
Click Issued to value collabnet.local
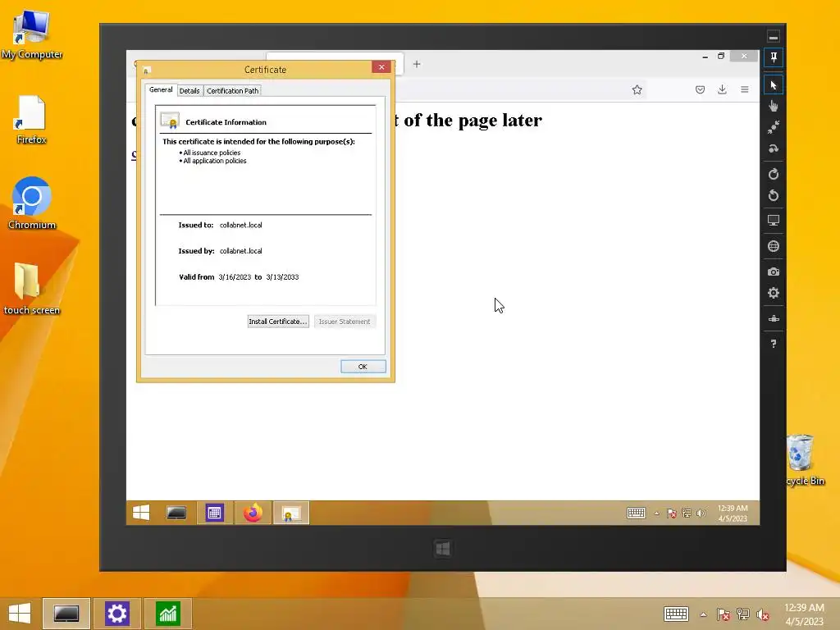(x=240, y=225)
